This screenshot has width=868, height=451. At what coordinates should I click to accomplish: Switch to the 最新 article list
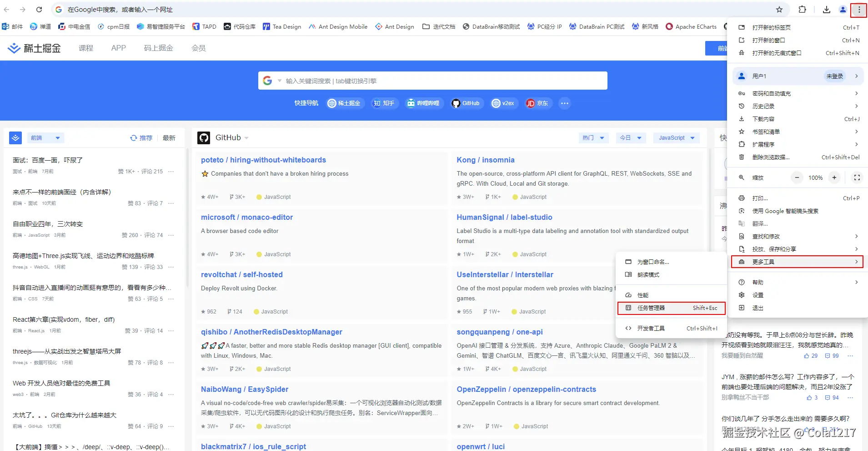pos(169,138)
